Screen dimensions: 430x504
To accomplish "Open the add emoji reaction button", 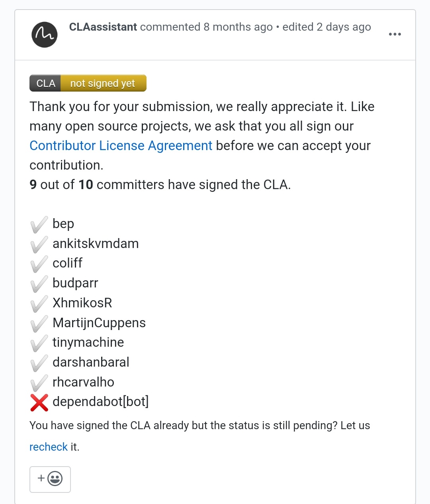I will (50, 479).
